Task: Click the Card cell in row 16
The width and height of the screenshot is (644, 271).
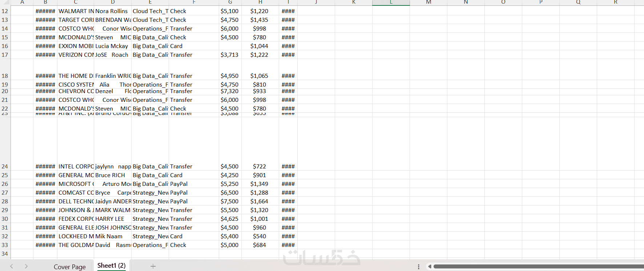Action: coord(194,46)
